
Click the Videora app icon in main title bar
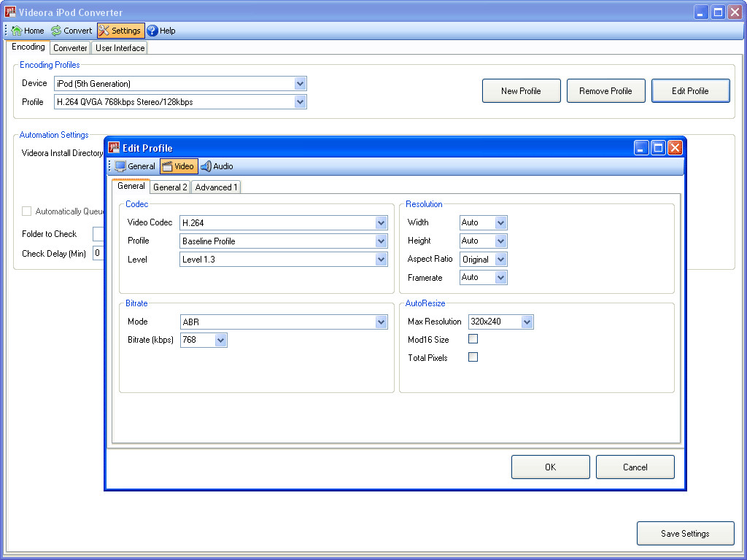[x=10, y=12]
